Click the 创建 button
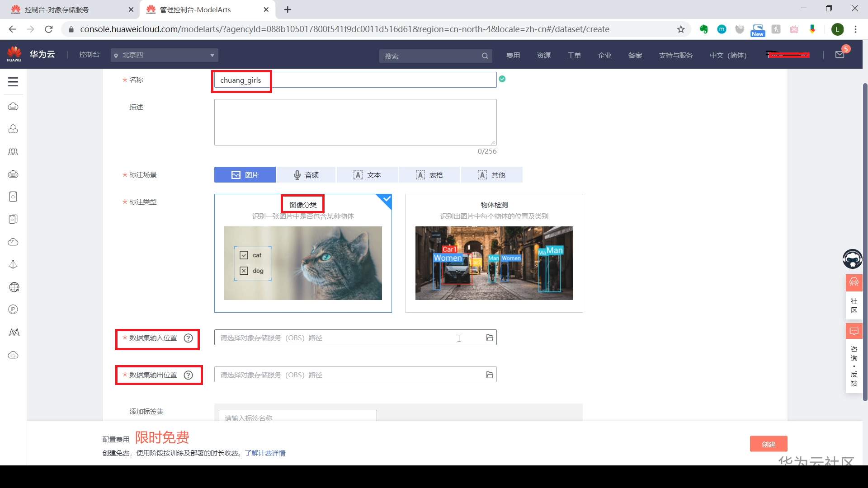The width and height of the screenshot is (868, 488). tap(768, 444)
